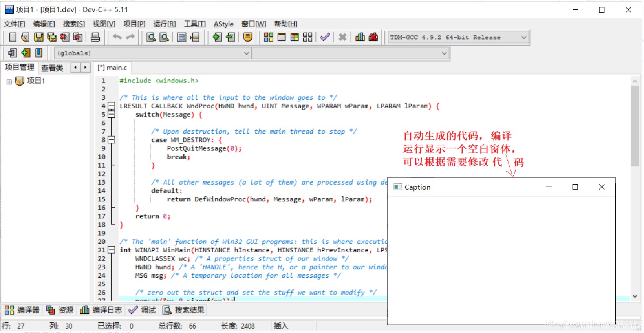The image size is (644, 333).
Task: Click the editor scrollbar up arrow
Action: (x=635, y=81)
